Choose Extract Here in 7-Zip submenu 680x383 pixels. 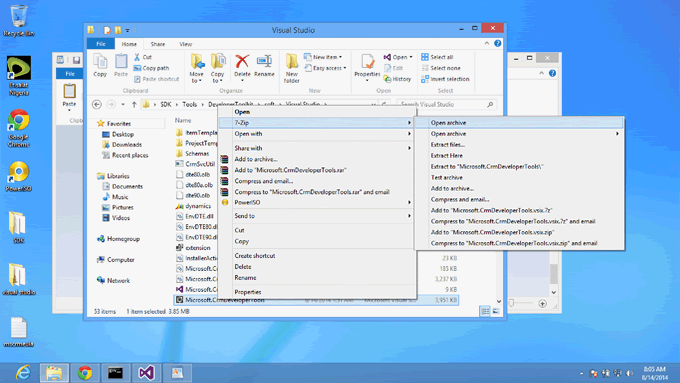click(x=520, y=155)
